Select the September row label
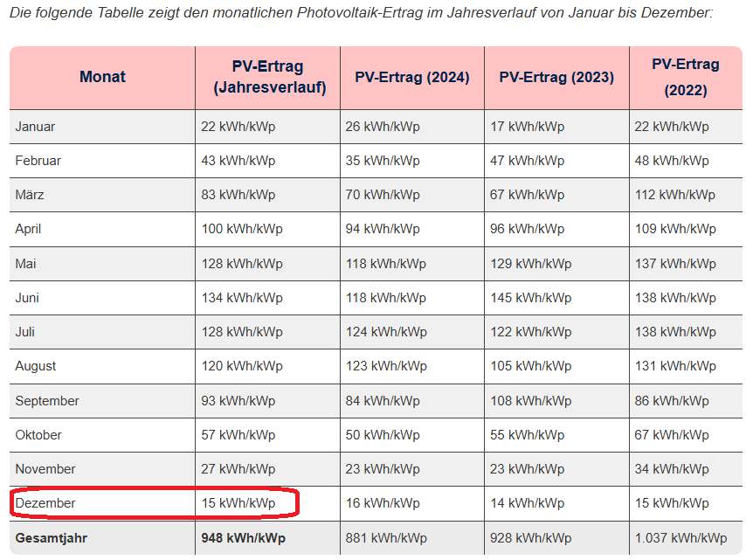The width and height of the screenshot is (746, 560). pyautogui.click(x=47, y=401)
